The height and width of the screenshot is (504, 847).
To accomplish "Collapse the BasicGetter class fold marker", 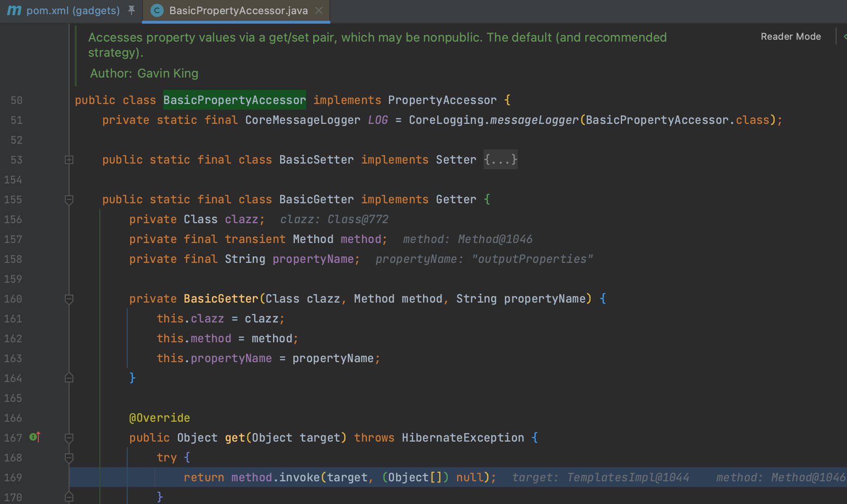I will click(69, 200).
